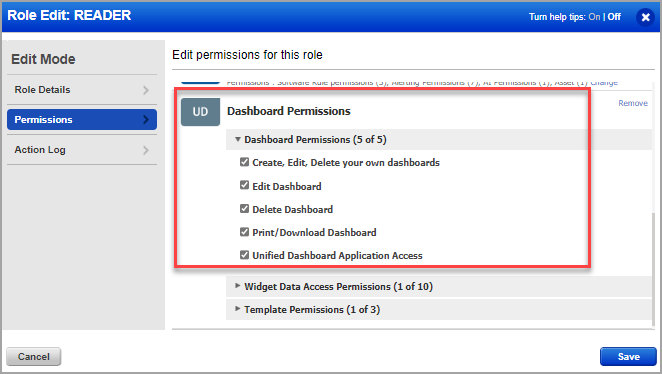Viewport: 662px width, 374px height.
Task: Uncheck the Edit Dashboard permission
Action: (x=244, y=185)
